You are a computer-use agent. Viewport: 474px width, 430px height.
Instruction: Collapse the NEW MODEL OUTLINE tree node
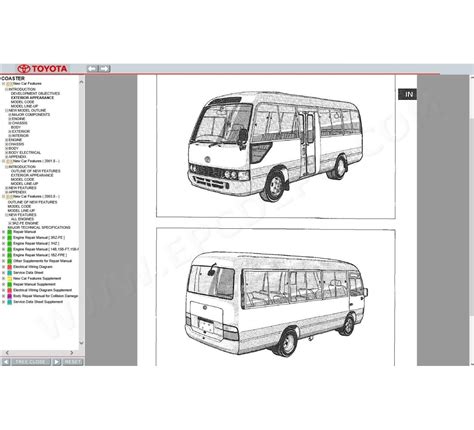pos(6,110)
